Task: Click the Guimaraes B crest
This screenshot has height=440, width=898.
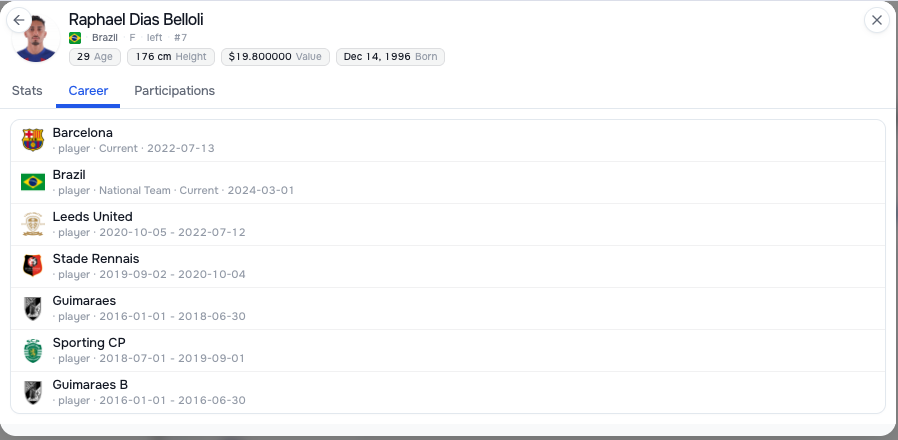Action: (x=33, y=392)
